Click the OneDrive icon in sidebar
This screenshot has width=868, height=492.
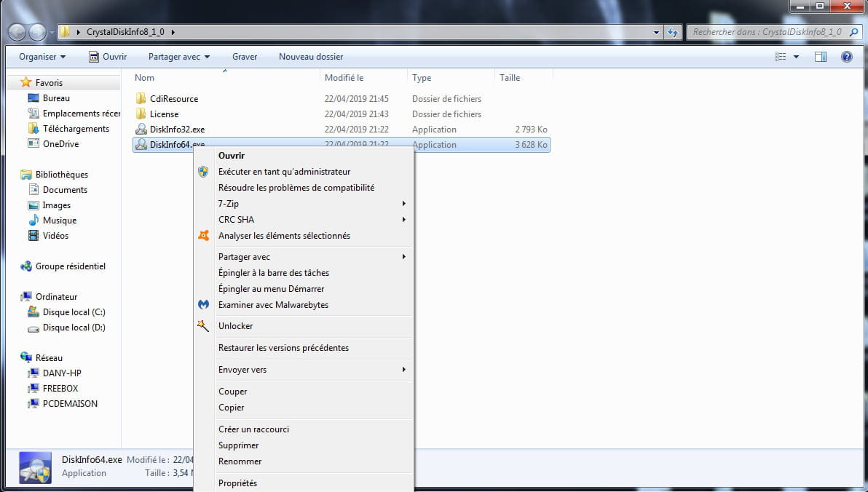[33, 144]
